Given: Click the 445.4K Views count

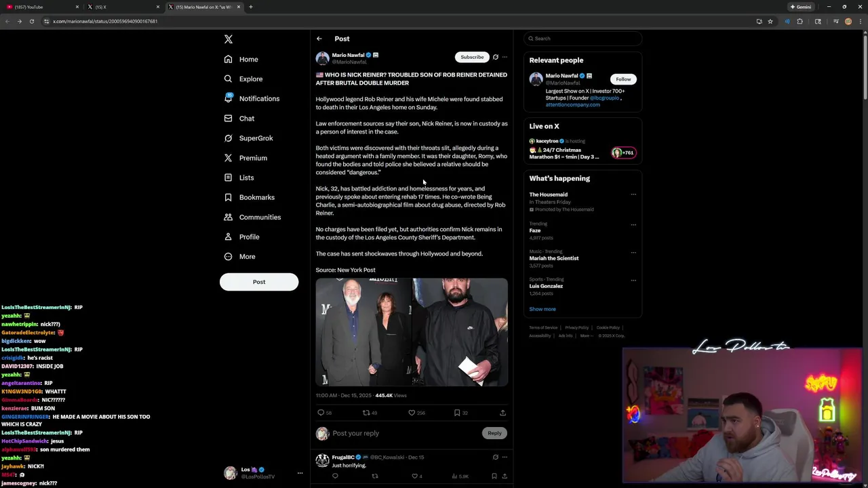Looking at the screenshot, I should point(391,395).
